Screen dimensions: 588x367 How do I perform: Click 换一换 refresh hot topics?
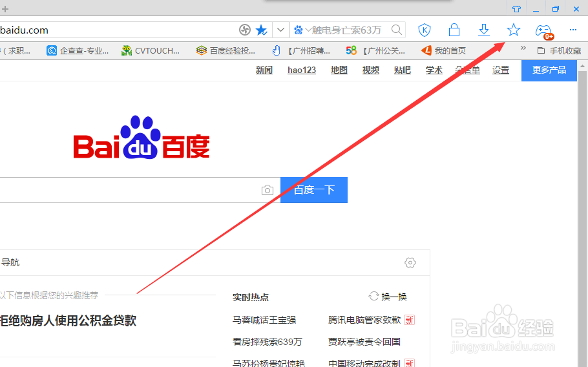coord(388,297)
